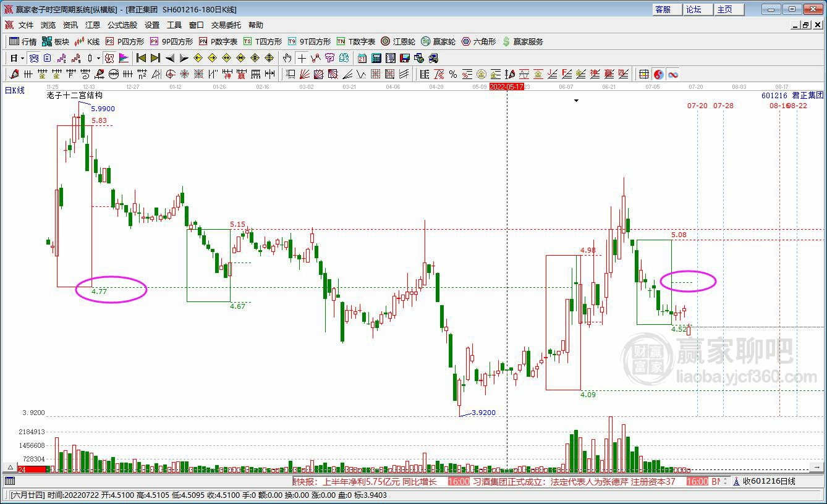Click the 601216 君正集团 stock label
This screenshot has width=827, height=504.
click(x=792, y=95)
